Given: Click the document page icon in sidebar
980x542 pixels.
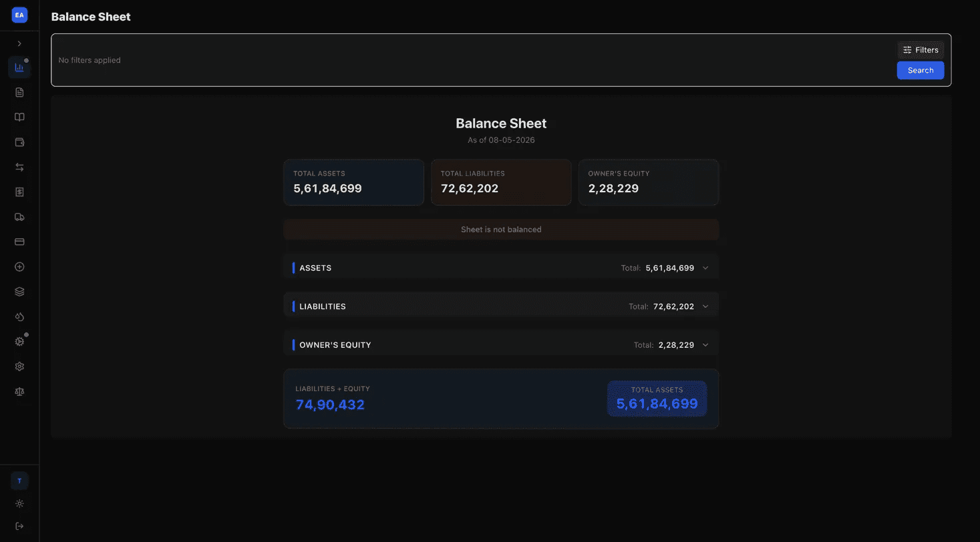Looking at the screenshot, I should (19, 92).
